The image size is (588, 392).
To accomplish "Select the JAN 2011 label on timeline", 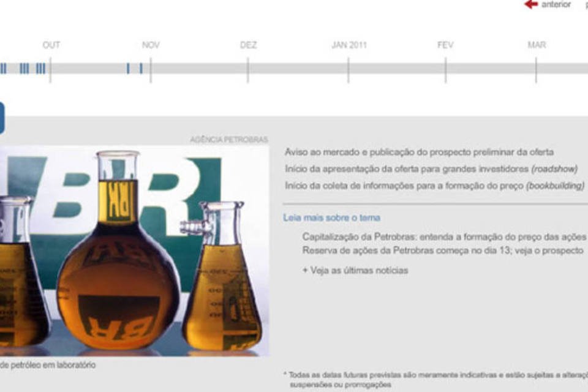I will tap(349, 45).
